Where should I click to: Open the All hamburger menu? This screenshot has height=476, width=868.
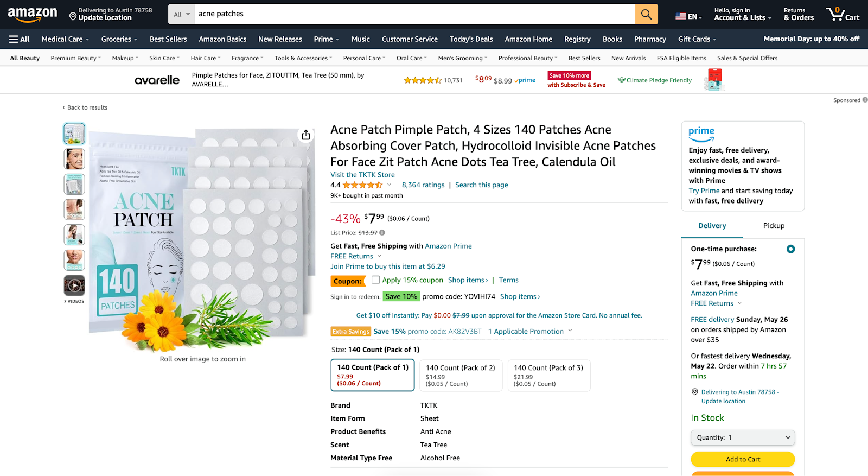pos(19,39)
